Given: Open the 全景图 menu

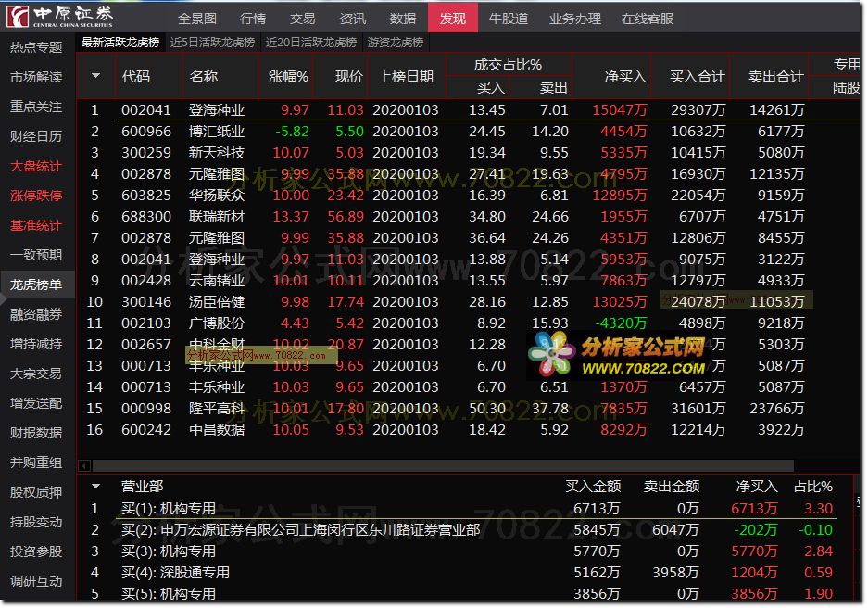Looking at the screenshot, I should pyautogui.click(x=197, y=19).
